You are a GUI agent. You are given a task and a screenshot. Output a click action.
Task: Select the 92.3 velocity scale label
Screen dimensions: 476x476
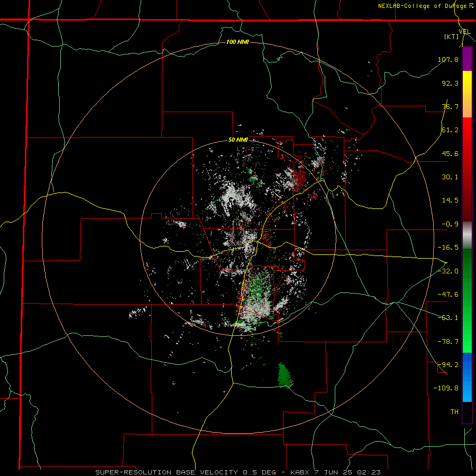(x=450, y=83)
